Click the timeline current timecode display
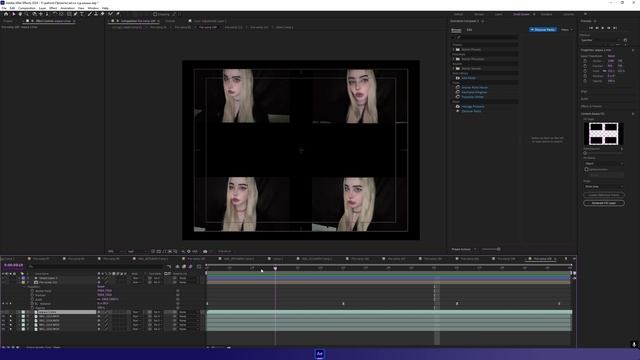This screenshot has height=360, width=640. pos(13,265)
